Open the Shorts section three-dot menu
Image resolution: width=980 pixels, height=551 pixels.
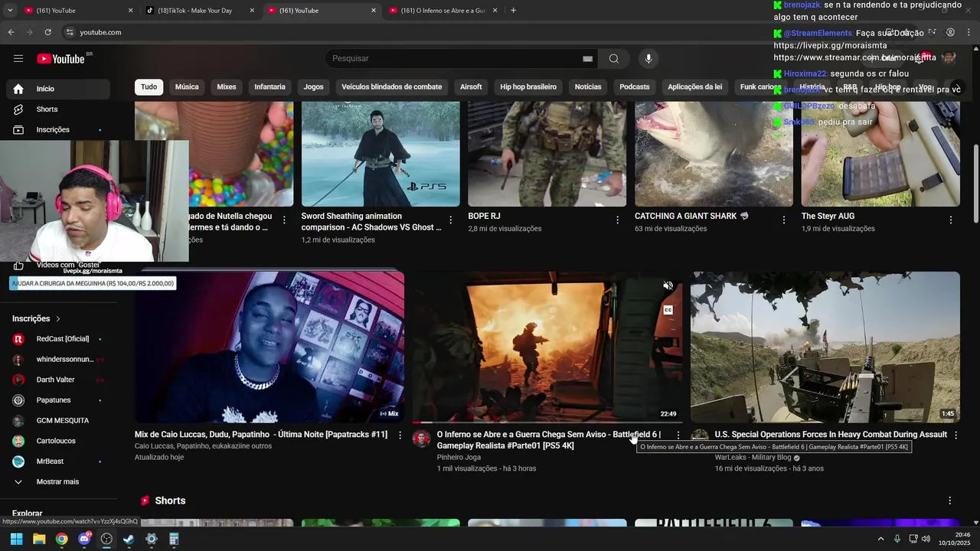click(949, 500)
